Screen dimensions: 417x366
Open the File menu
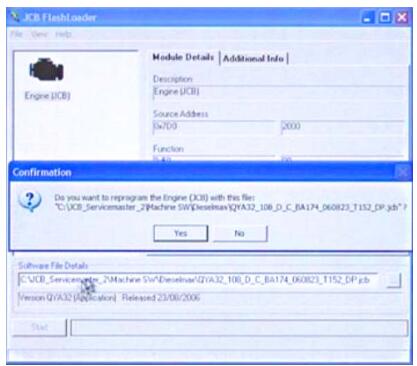point(17,34)
